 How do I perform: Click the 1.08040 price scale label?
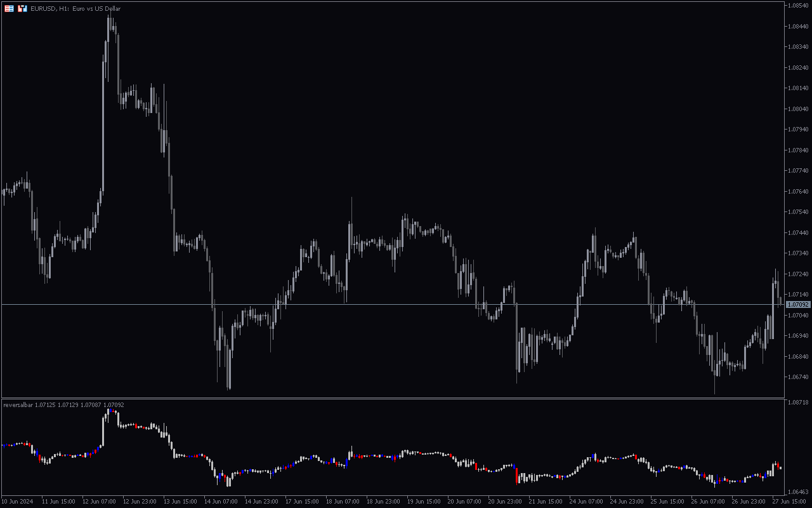click(797, 109)
